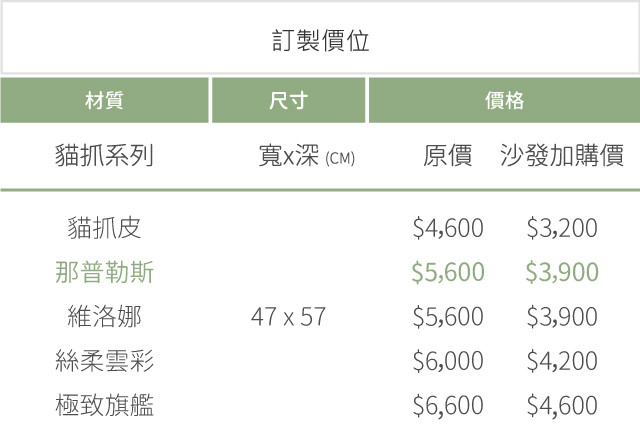Select the 貓抓皮 material row

coord(105,228)
